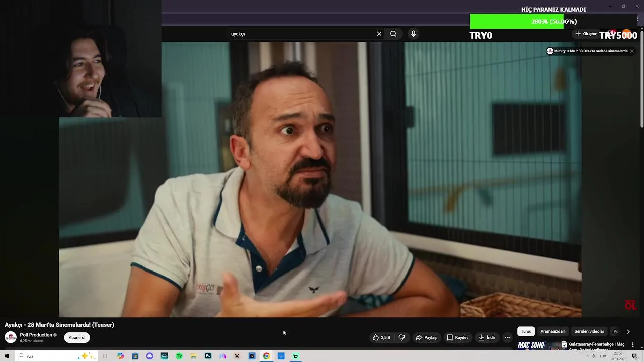The width and height of the screenshot is (644, 362).
Task: Open the Windows notification center
Action: (635, 356)
